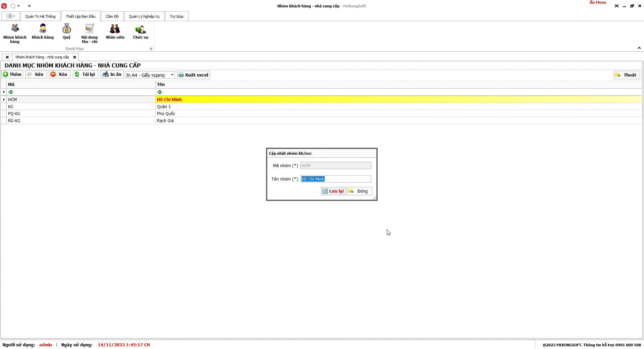Open Nhóm khách hàng ribbon icon
The width and height of the screenshot is (644, 349).
pos(15,34)
